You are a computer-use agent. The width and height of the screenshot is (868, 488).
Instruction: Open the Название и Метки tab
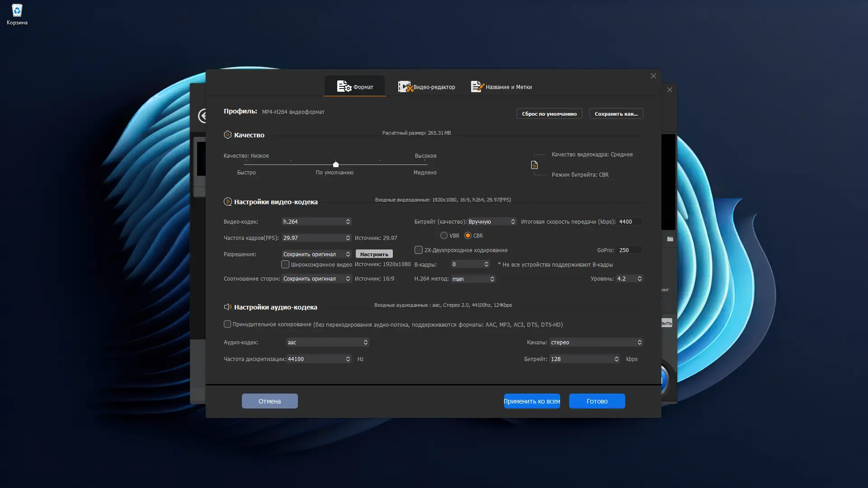(501, 87)
